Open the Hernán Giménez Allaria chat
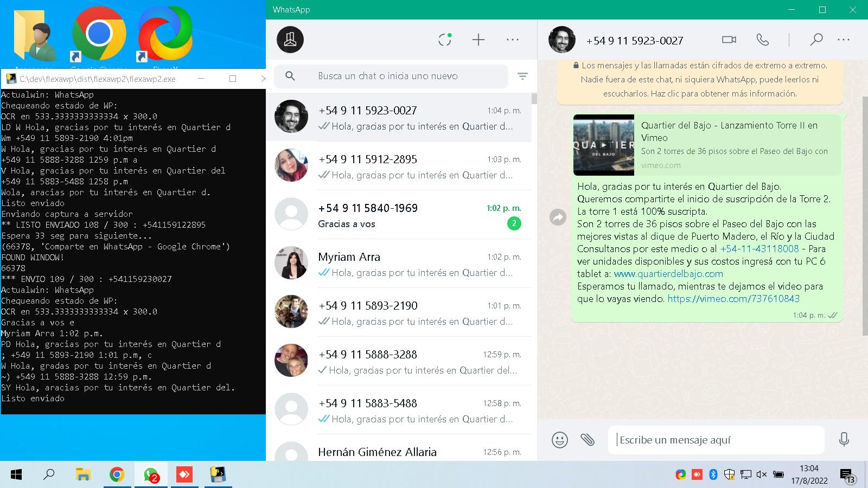 click(x=399, y=448)
